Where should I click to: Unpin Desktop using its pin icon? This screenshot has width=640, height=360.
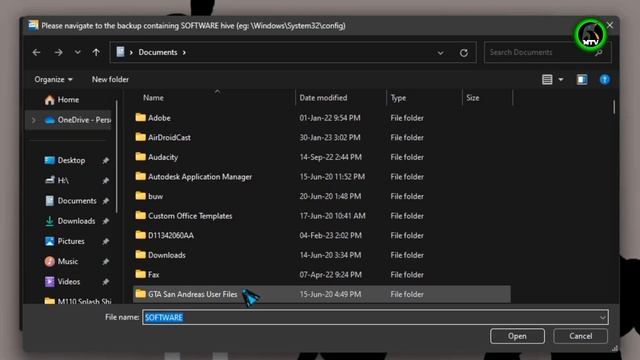point(105,161)
